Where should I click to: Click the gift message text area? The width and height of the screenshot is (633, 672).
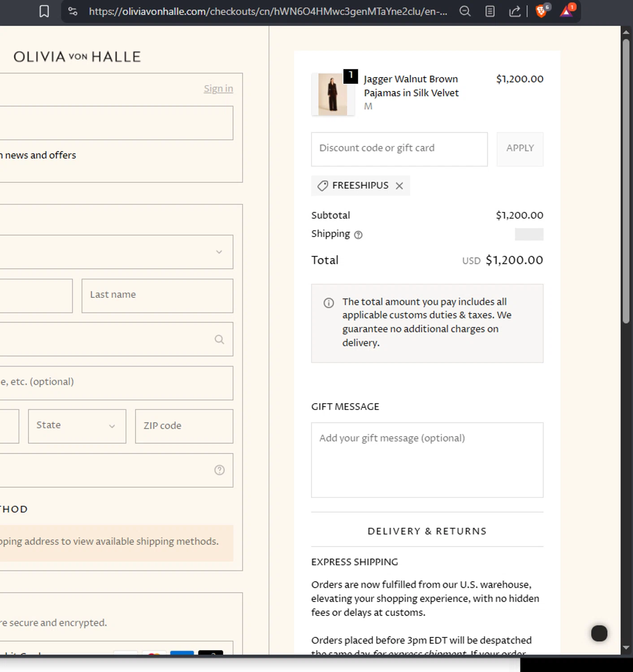pos(427,460)
